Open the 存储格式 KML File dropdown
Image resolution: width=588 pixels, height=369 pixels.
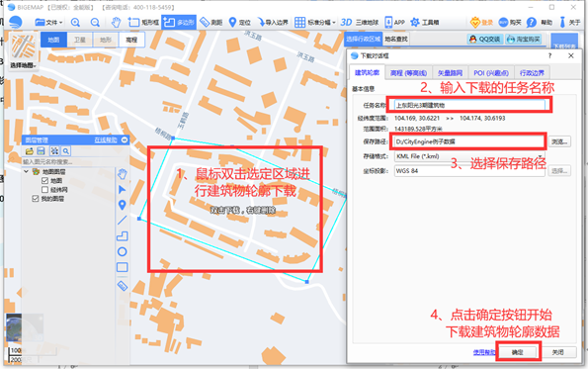tap(469, 156)
